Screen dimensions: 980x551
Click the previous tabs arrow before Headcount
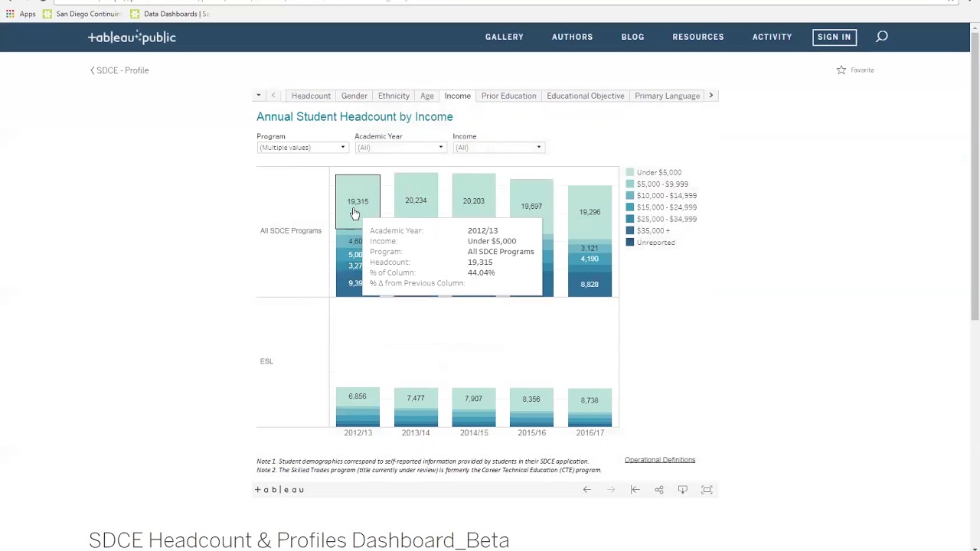click(x=273, y=96)
